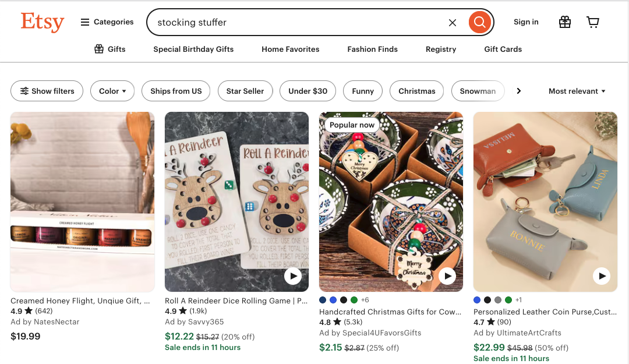Enable the Under $30 filter
629x364 pixels.
tap(308, 91)
